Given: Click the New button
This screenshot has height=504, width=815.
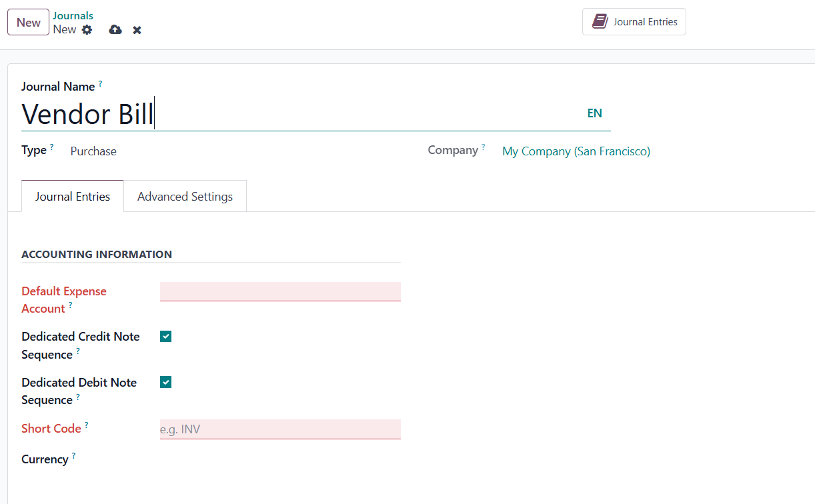Looking at the screenshot, I should (28, 22).
